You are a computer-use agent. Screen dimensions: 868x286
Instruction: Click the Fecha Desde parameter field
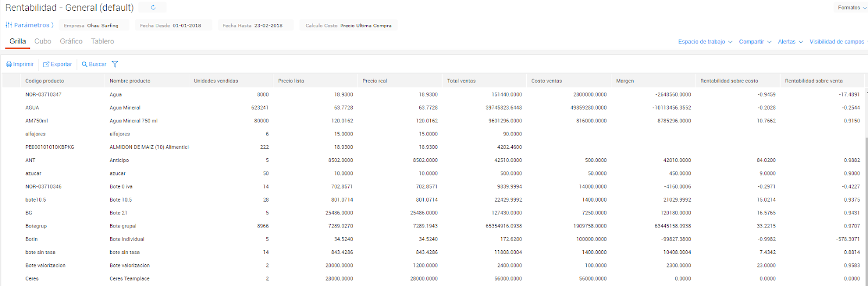pyautogui.click(x=171, y=25)
